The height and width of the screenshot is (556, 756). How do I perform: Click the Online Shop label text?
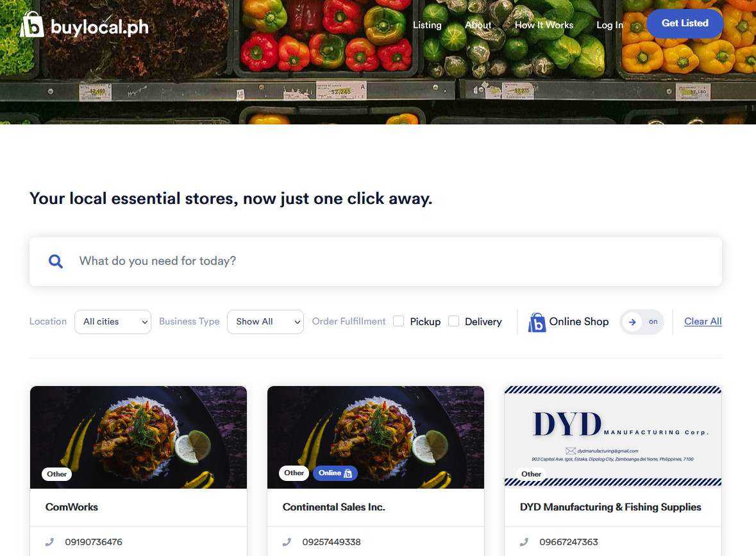pyautogui.click(x=578, y=322)
